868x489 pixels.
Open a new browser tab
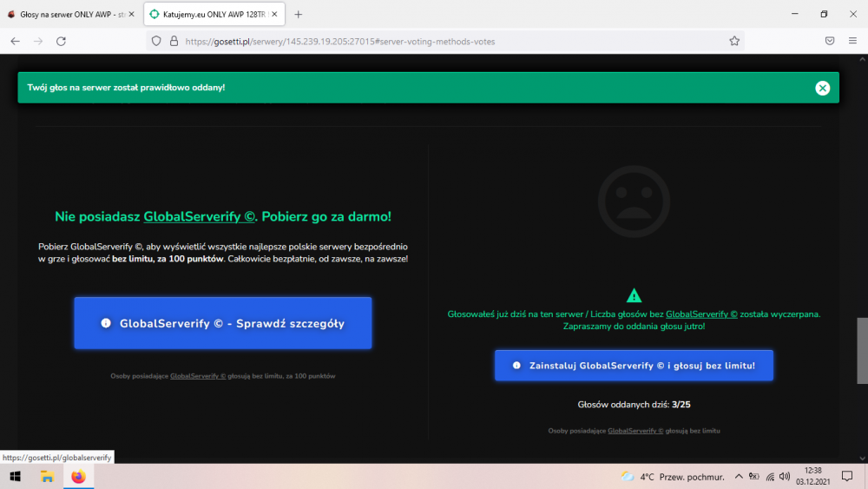point(299,15)
